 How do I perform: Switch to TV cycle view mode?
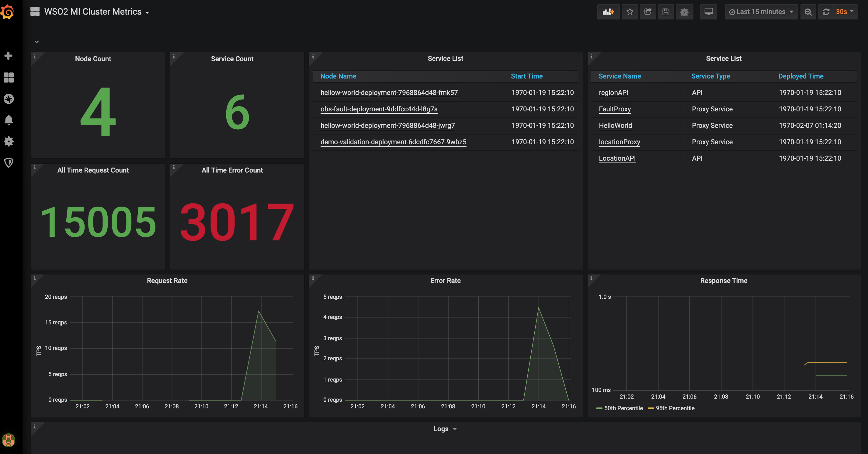[x=709, y=12]
